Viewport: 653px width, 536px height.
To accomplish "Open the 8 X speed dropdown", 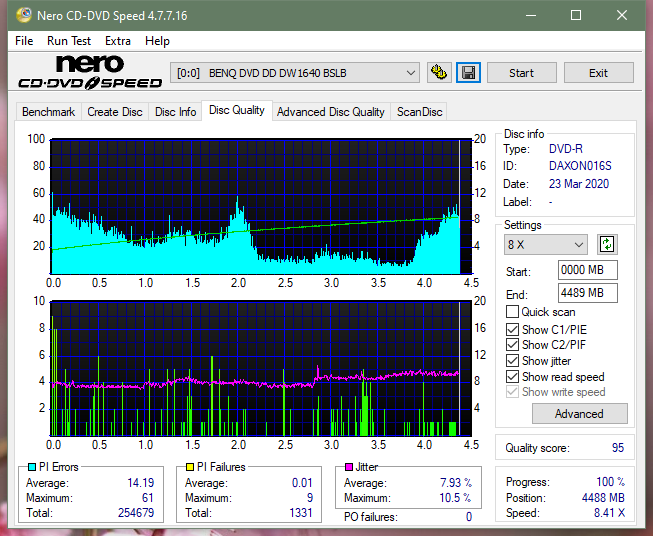I will point(546,244).
